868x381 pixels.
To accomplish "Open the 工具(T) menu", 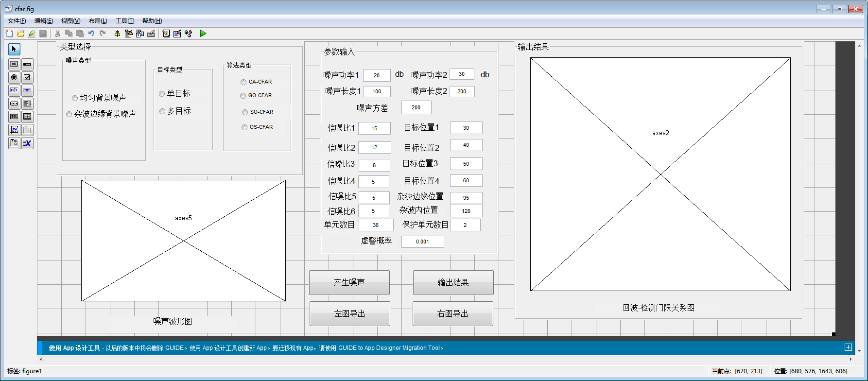I will (125, 21).
